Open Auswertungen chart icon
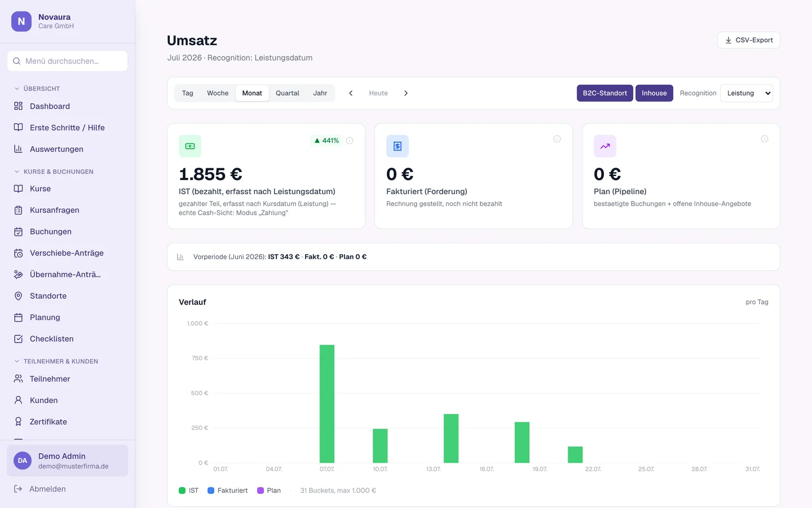The height and width of the screenshot is (508, 812). click(x=18, y=149)
